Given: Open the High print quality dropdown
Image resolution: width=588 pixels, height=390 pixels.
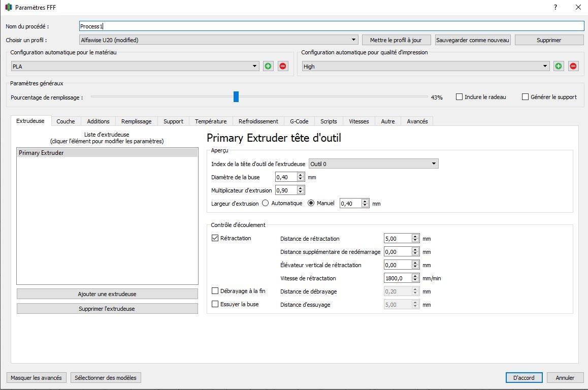Looking at the screenshot, I should [x=426, y=67].
